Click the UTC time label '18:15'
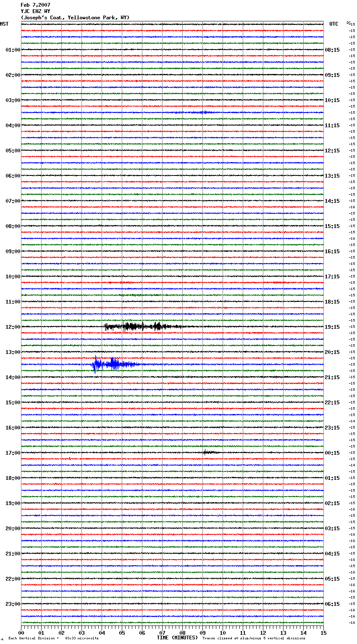The image size is (357, 644). coord(332,302)
